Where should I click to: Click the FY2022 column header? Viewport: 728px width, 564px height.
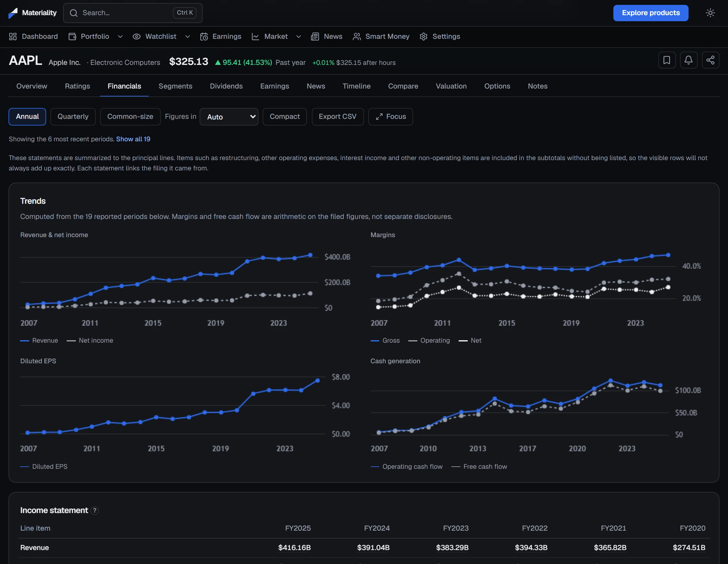pos(535,528)
